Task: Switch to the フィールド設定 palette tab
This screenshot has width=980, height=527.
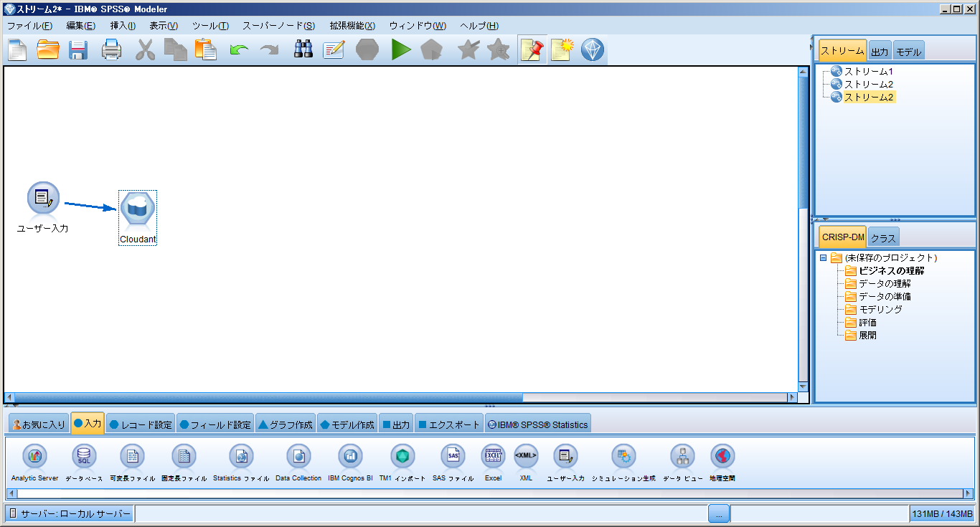Action: pyautogui.click(x=215, y=424)
